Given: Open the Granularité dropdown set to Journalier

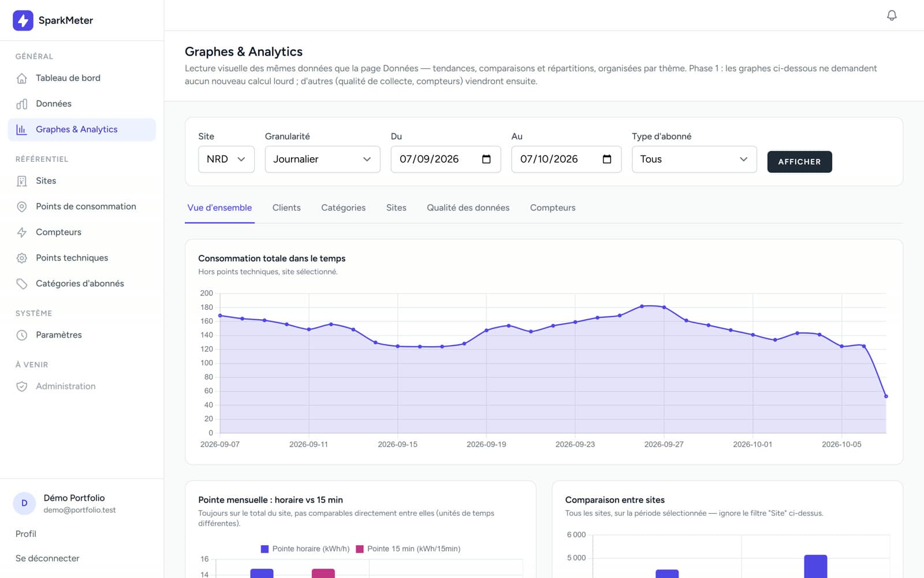Looking at the screenshot, I should click(322, 159).
